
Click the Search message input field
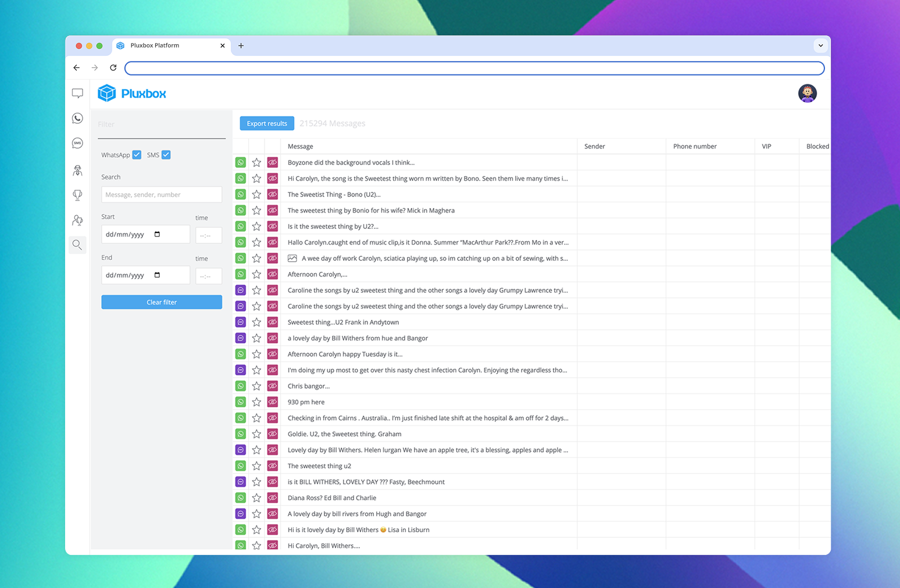162,195
